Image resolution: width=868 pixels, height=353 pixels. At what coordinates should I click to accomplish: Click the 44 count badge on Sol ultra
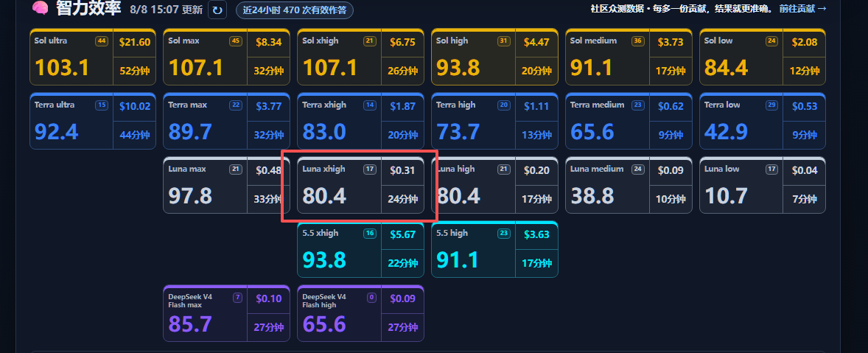click(x=101, y=41)
